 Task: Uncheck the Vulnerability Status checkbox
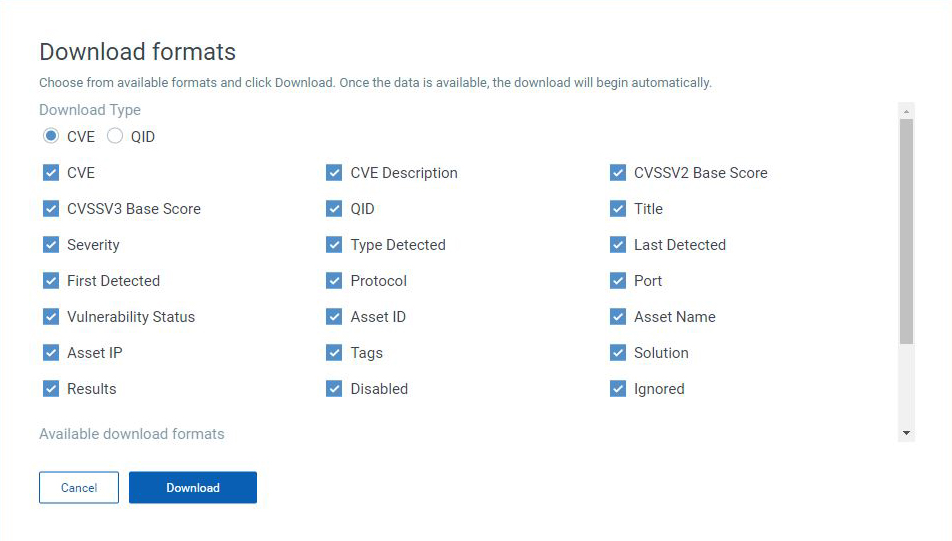tap(51, 316)
